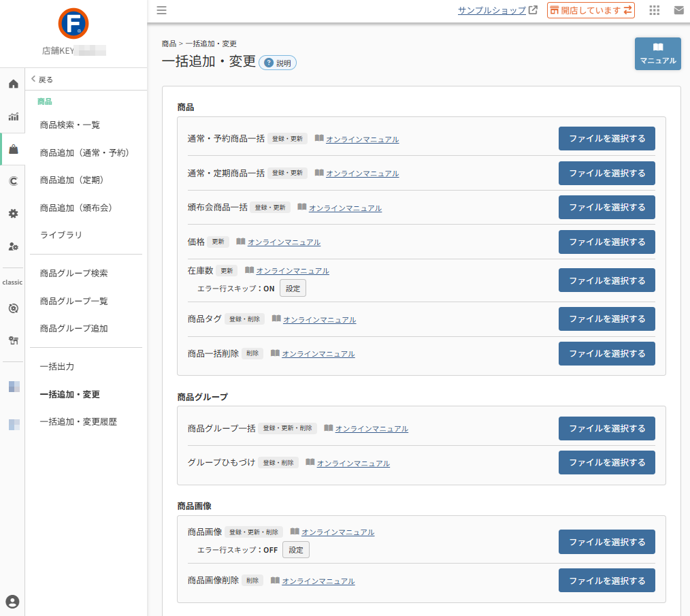The height and width of the screenshot is (616, 690).
Task: Open the online manual for 価格
Action: click(284, 242)
